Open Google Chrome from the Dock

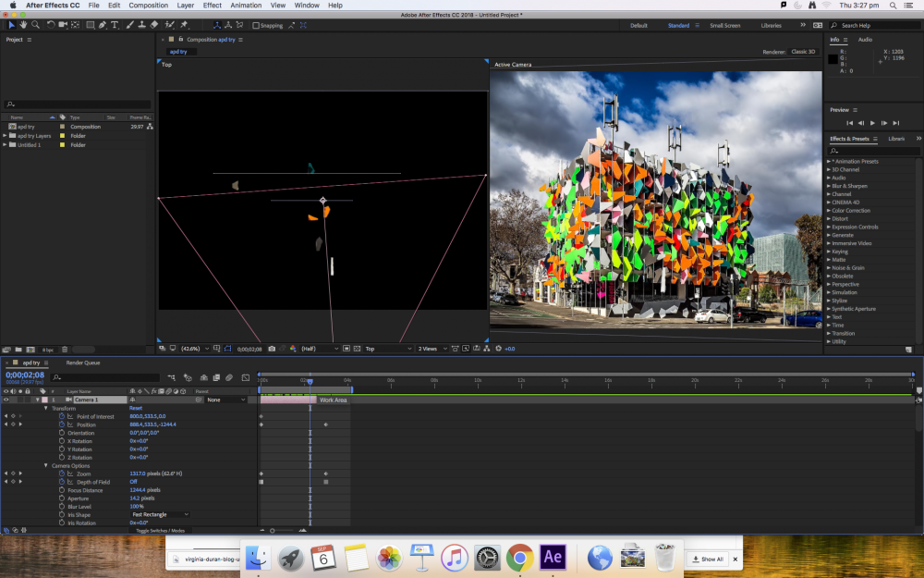pos(519,557)
